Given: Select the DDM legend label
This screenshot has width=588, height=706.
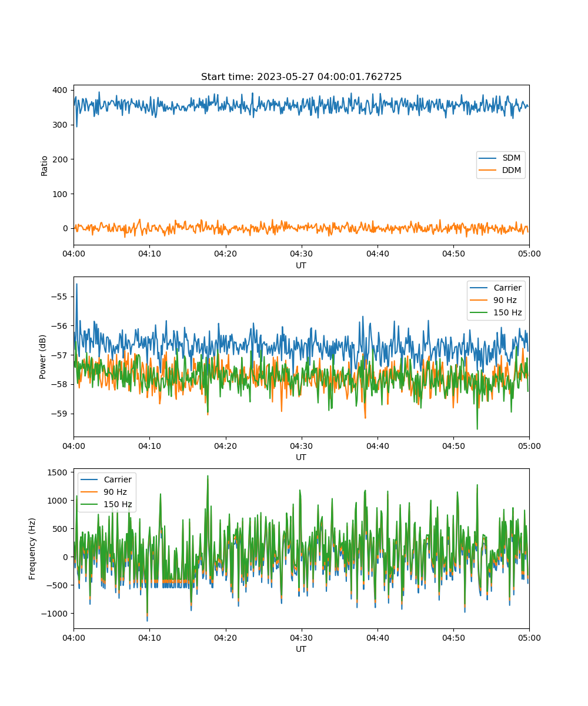Looking at the screenshot, I should point(512,171).
